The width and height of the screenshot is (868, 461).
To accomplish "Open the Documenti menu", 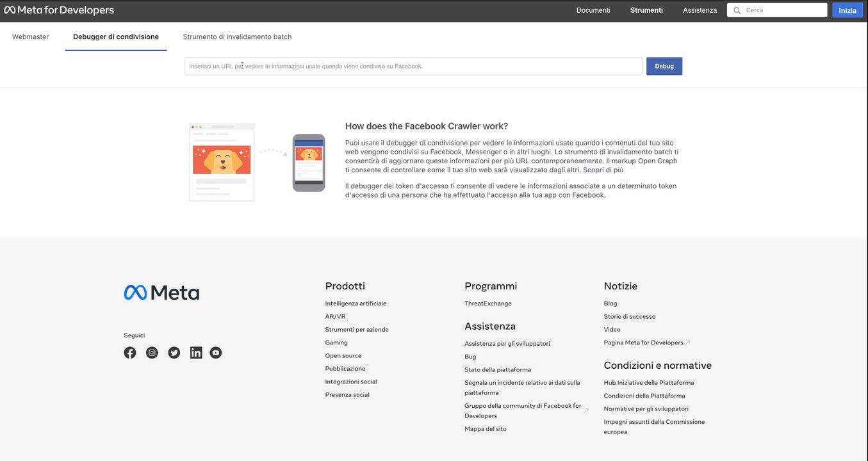I will [x=593, y=10].
